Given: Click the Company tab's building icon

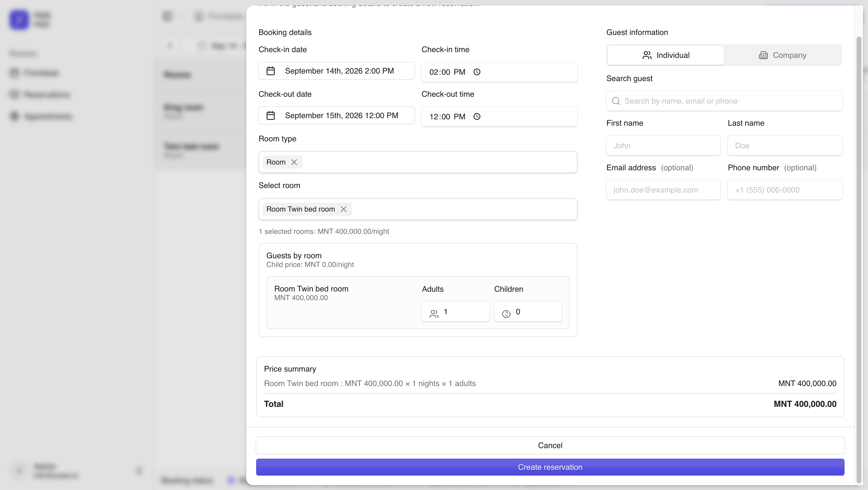Looking at the screenshot, I should (763, 55).
